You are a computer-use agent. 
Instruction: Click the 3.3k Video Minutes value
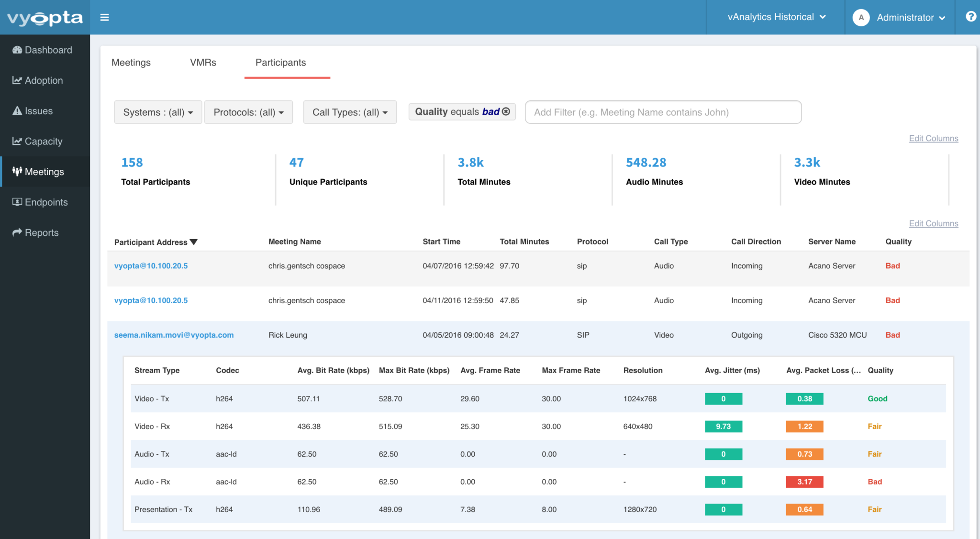pos(807,163)
